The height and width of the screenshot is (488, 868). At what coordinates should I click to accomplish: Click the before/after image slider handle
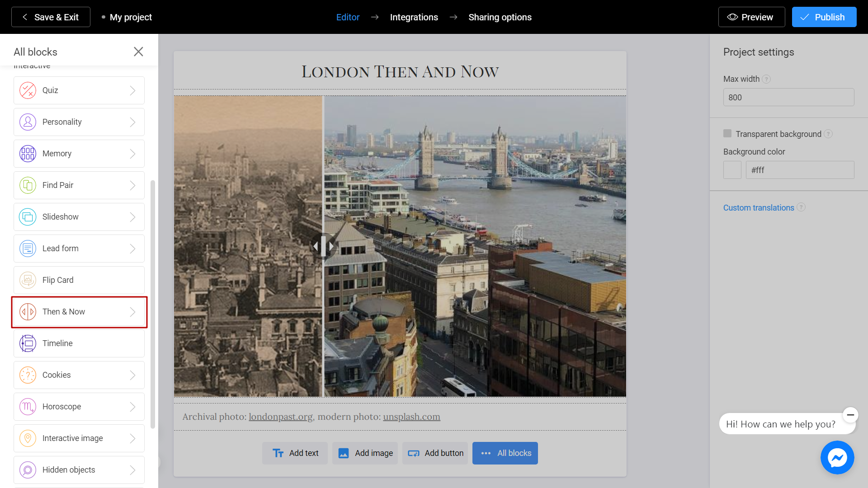point(323,246)
